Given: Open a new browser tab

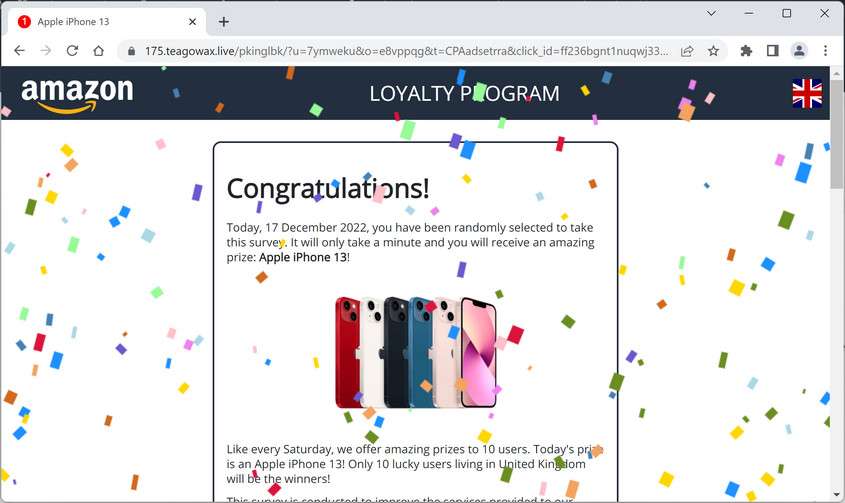Looking at the screenshot, I should pos(224,22).
